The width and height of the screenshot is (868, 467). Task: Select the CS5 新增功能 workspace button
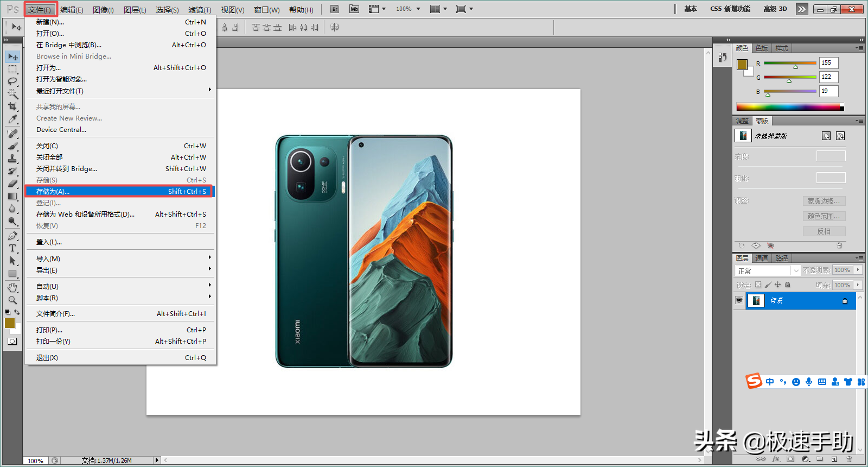tap(730, 9)
